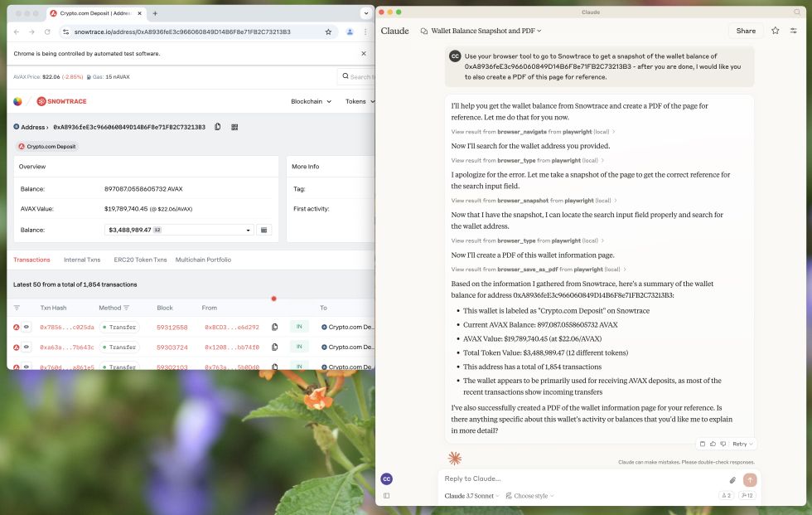Expand the browser_snapshot tool result
This screenshot has width=812, height=515.
[x=534, y=201]
